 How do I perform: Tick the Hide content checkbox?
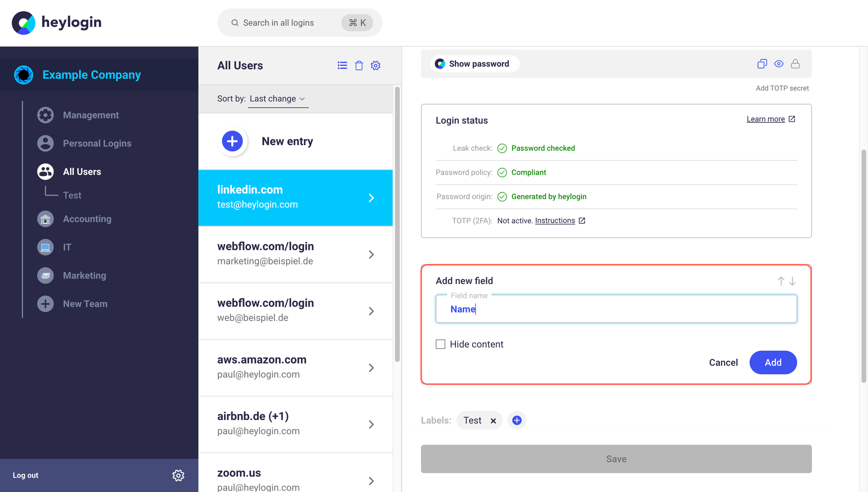pyautogui.click(x=441, y=344)
